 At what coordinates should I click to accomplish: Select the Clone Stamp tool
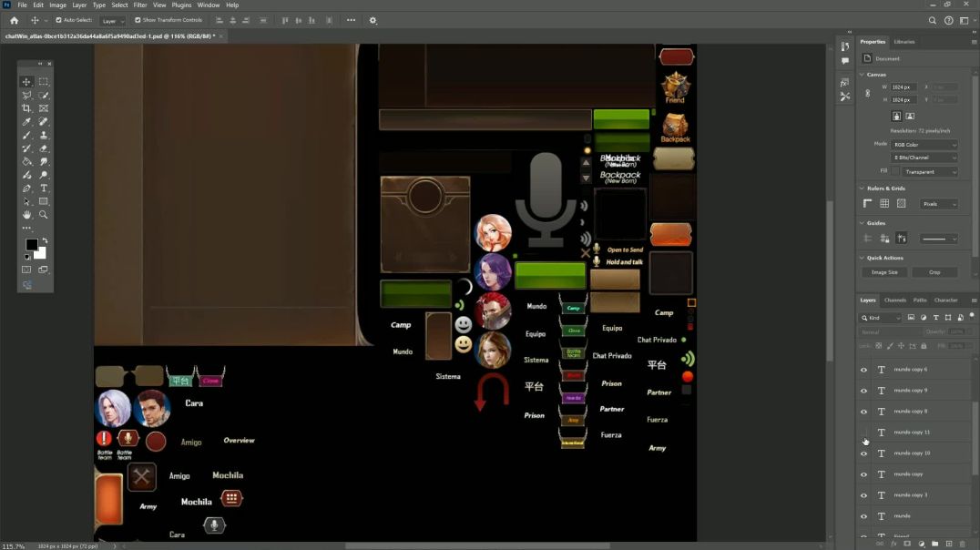coord(44,136)
